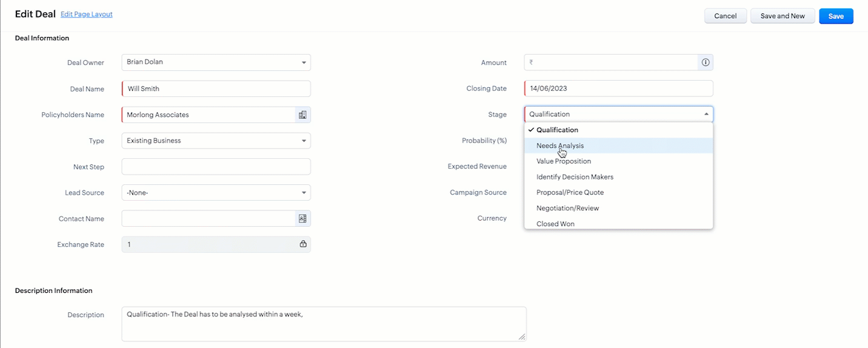This screenshot has height=348, width=868.
Task: Select Negotiation/Review stage option
Action: pos(567,209)
